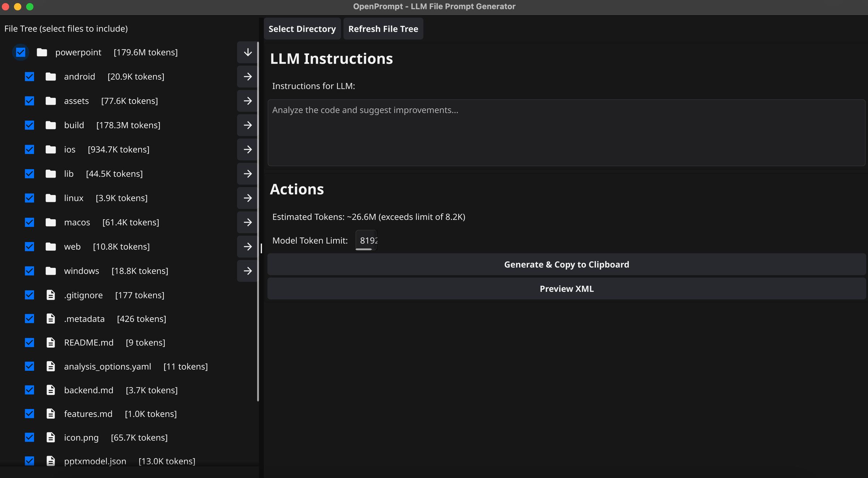
Task: Open the XML preview
Action: 566,288
